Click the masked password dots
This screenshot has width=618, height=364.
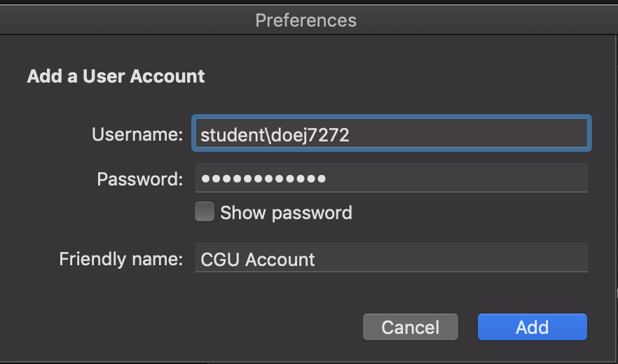[263, 178]
